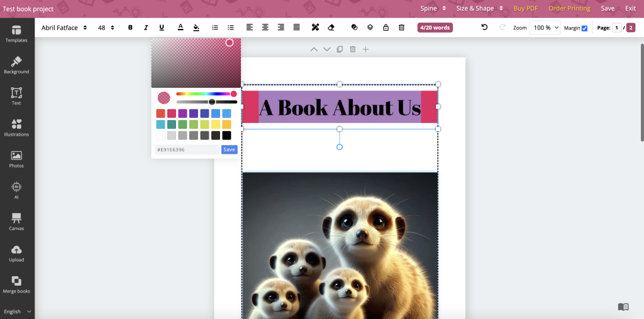Viewport: 644px width, 319px height.
Task: Apply bulleted list formatting
Action: (x=231, y=28)
